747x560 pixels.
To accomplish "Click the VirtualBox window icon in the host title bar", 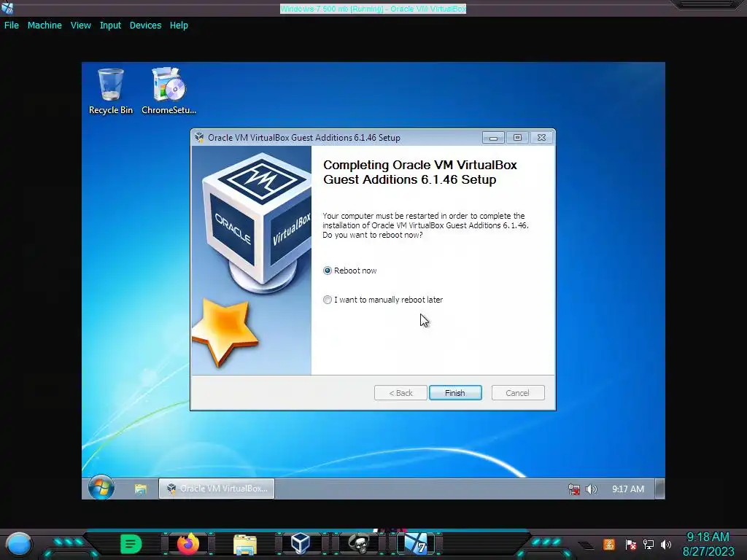I will click(x=7, y=8).
